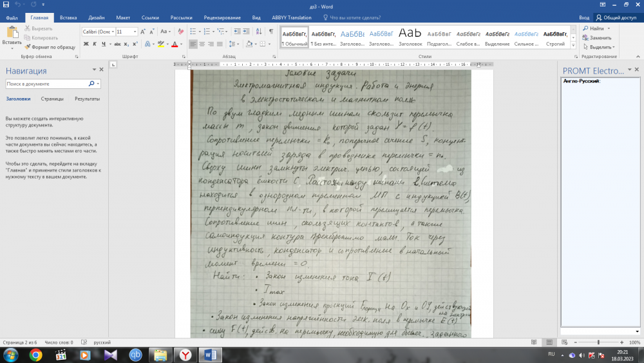Image resolution: width=644 pixels, height=363 pixels.
Task: Open the Файл tab
Action: tap(12, 17)
